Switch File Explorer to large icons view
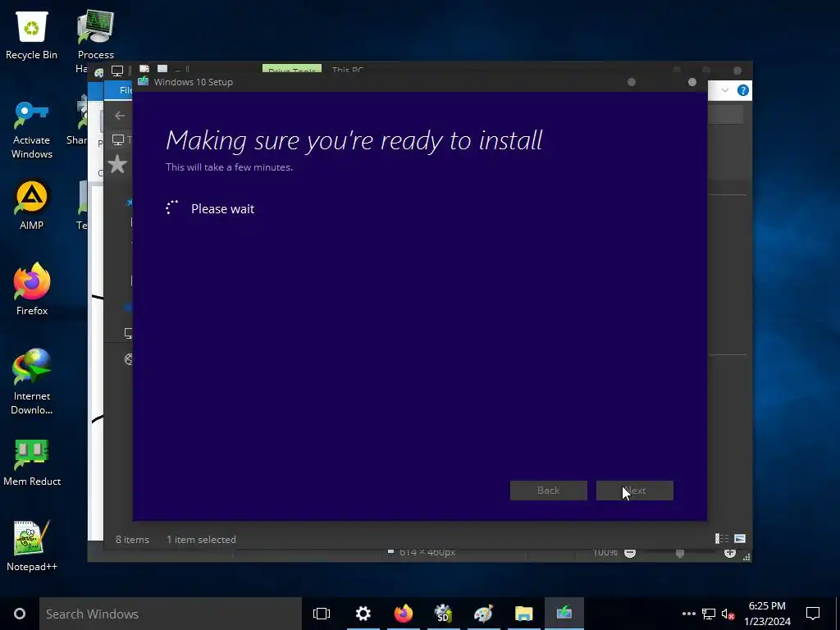The height and width of the screenshot is (630, 840). (x=740, y=538)
